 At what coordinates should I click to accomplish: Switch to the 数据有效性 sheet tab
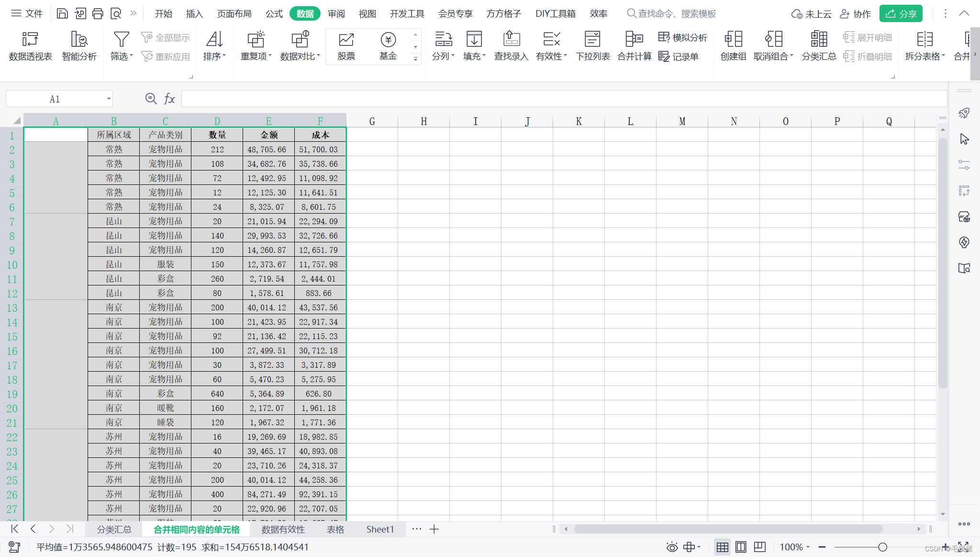pos(283,529)
